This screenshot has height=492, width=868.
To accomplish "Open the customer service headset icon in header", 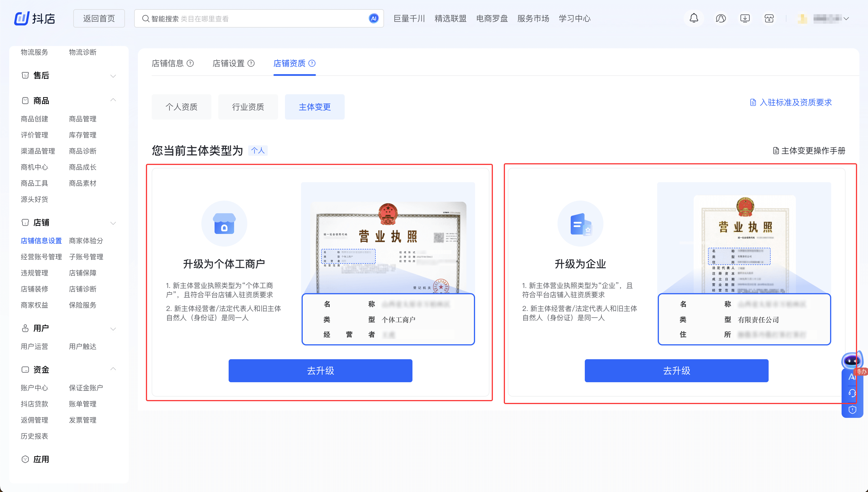I will pos(720,18).
